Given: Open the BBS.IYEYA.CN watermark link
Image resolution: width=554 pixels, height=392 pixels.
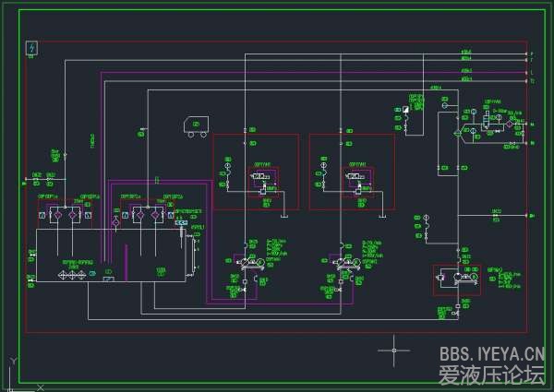Looking at the screenshot, I should tap(492, 353).
